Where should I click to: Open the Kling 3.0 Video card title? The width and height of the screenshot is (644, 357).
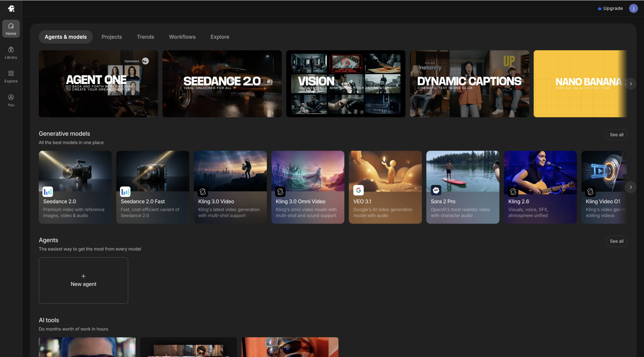pos(216,201)
